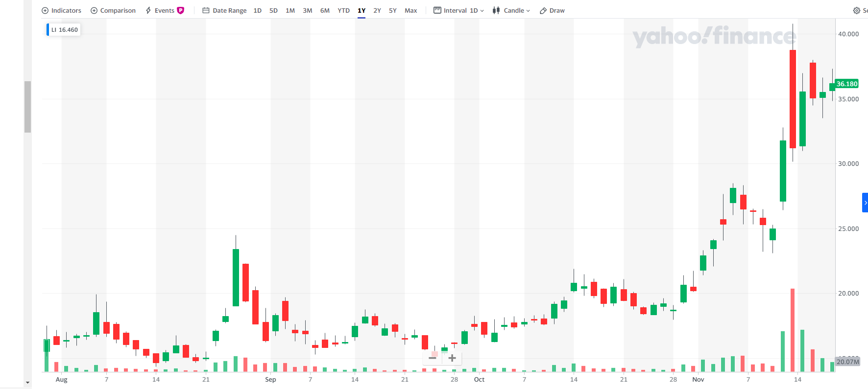Open the Date Range picker
868x389 pixels.
click(x=224, y=10)
